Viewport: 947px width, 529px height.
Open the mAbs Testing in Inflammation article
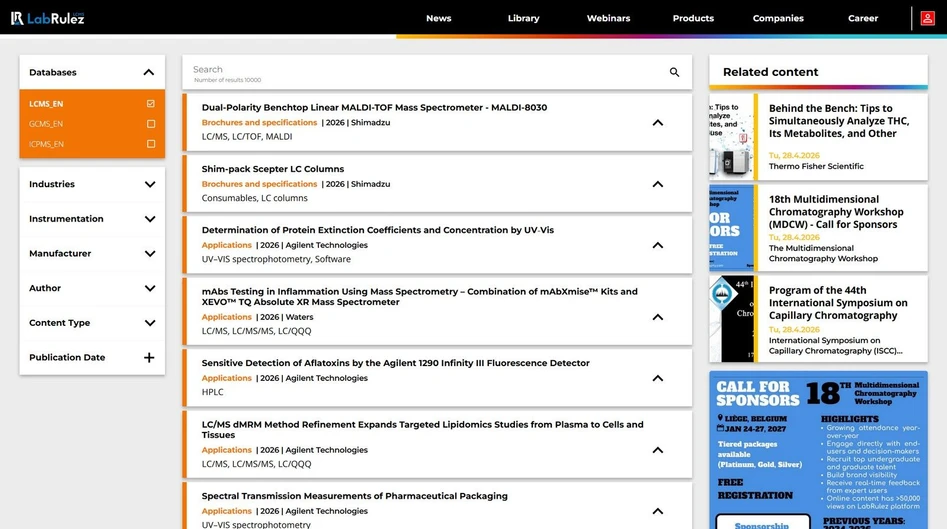pyautogui.click(x=419, y=296)
